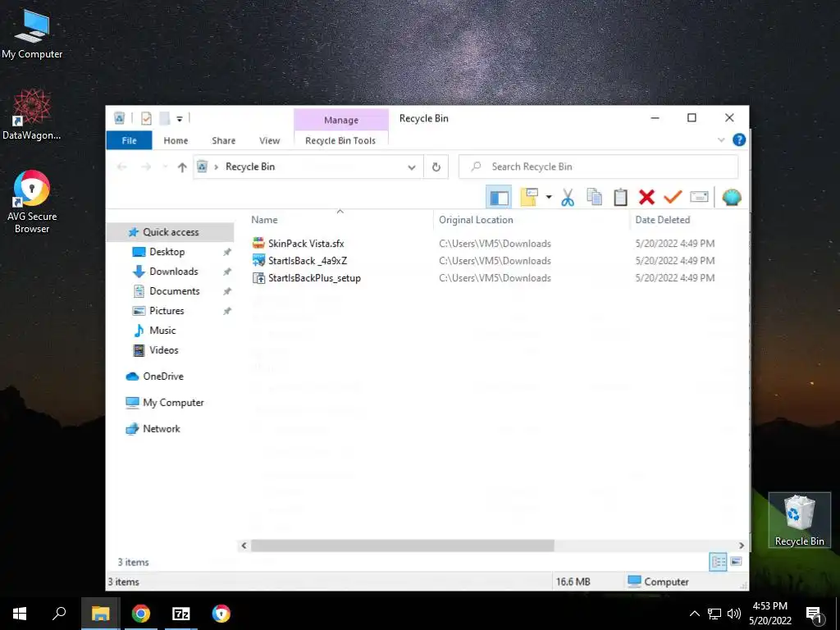Open OneDrive in the navigation pane
The image size is (840, 630).
tap(163, 376)
